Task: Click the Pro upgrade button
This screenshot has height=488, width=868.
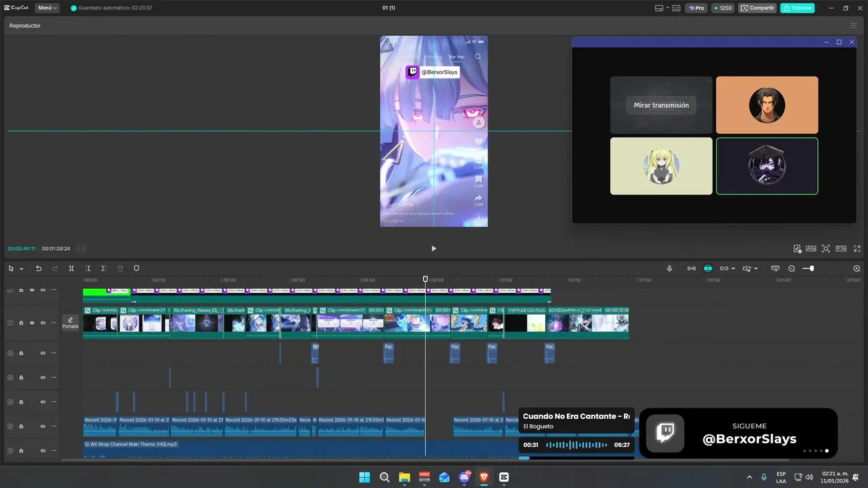Action: (696, 8)
